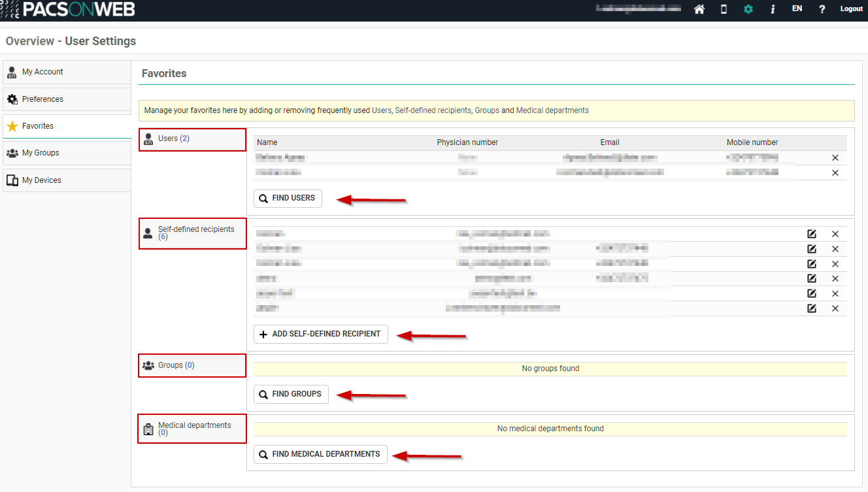Select the Favorites tab
This screenshot has width=868, height=492.
click(66, 126)
